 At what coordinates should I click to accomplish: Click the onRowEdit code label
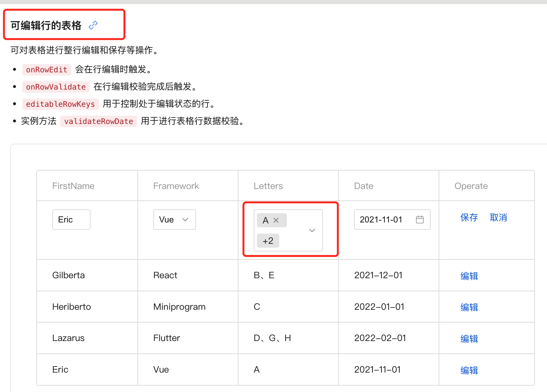point(47,70)
